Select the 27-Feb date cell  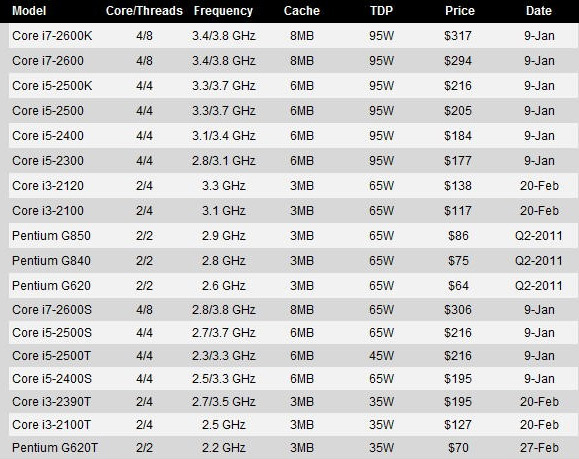tap(539, 448)
